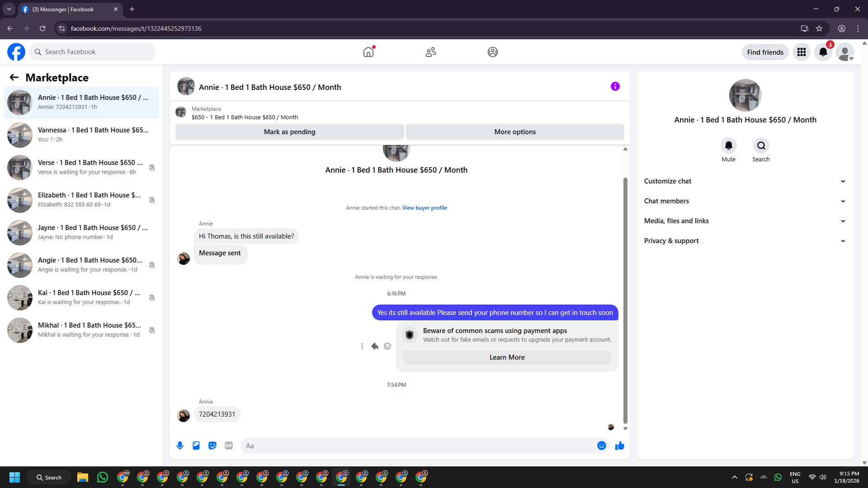
Task: Toggle muted bell on Verse conversation
Action: click(x=152, y=168)
